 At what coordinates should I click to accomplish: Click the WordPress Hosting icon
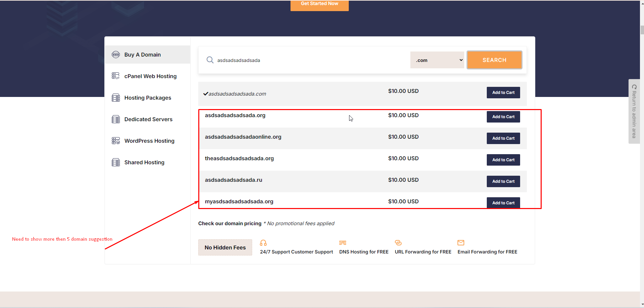tap(115, 141)
